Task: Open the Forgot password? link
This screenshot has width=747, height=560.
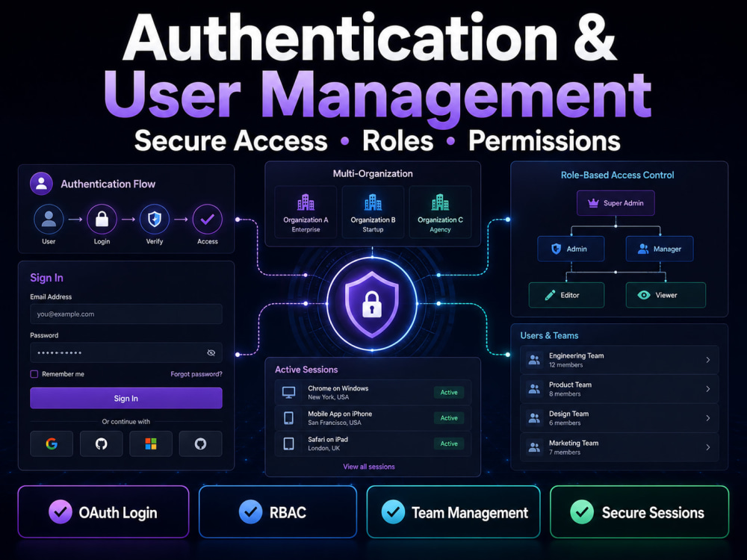Action: coord(196,374)
